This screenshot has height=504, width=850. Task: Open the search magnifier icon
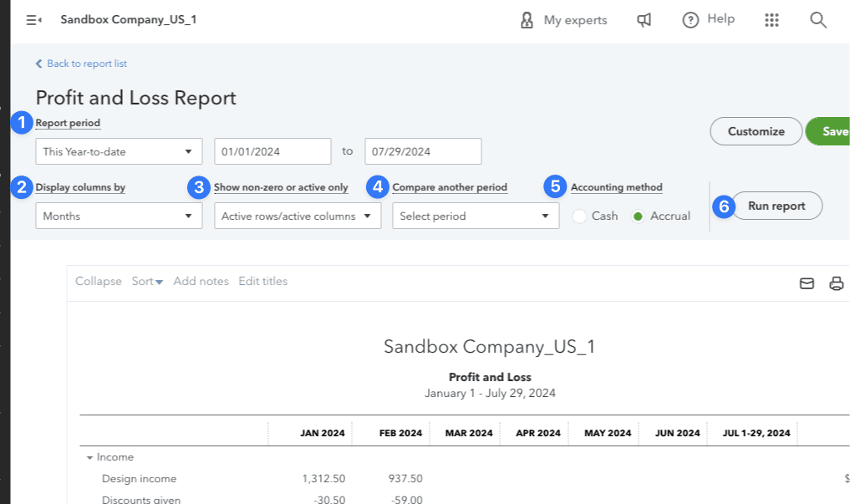click(x=818, y=20)
